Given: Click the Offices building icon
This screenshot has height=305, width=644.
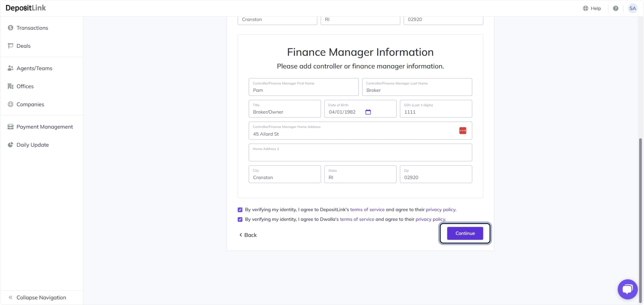Looking at the screenshot, I should click(10, 86).
